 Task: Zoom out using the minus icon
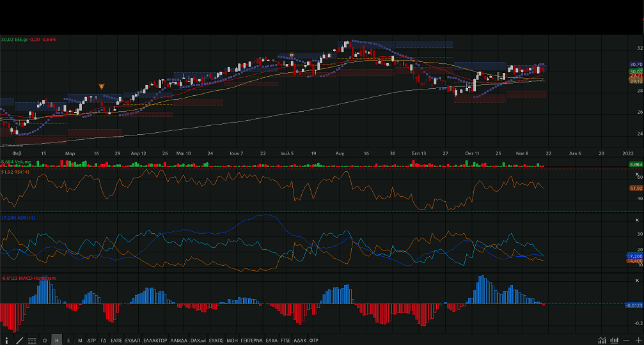click(627, 341)
